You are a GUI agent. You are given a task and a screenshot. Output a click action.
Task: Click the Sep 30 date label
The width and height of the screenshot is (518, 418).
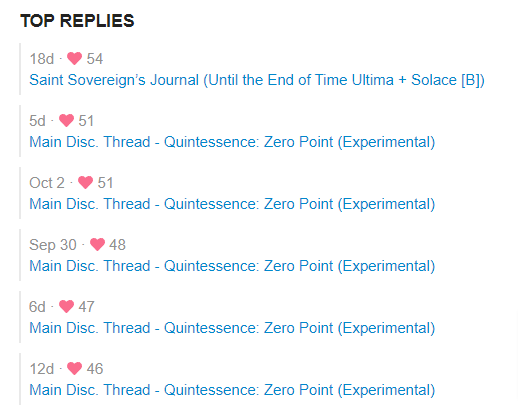53,245
